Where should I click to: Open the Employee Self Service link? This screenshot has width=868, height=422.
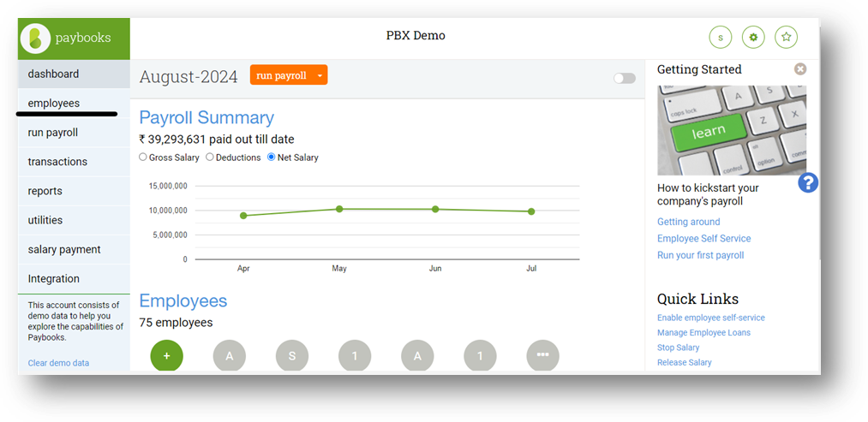(x=704, y=238)
